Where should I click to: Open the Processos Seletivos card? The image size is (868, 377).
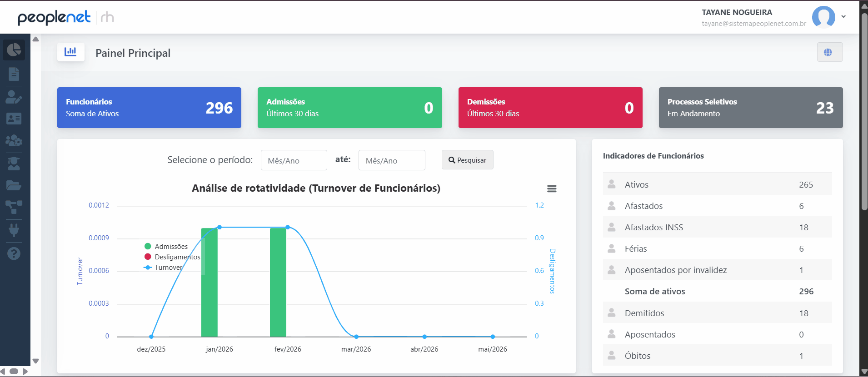click(x=750, y=108)
